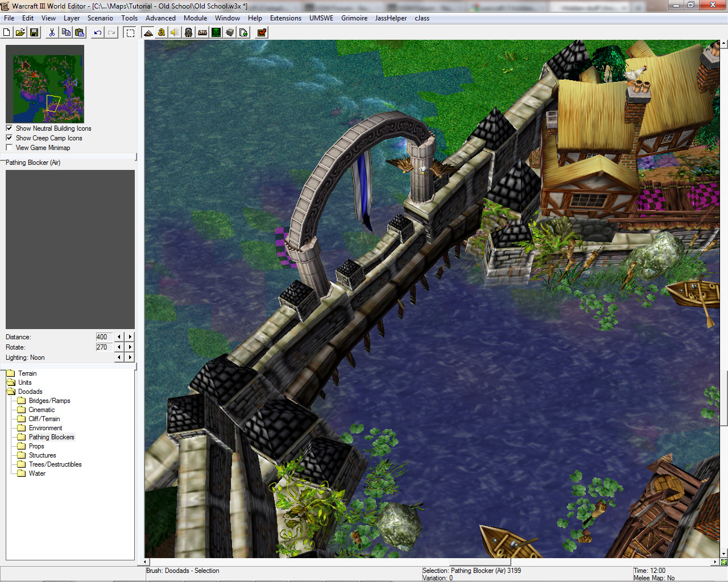
Task: Open the Object Manager cube icon
Action: click(230, 32)
